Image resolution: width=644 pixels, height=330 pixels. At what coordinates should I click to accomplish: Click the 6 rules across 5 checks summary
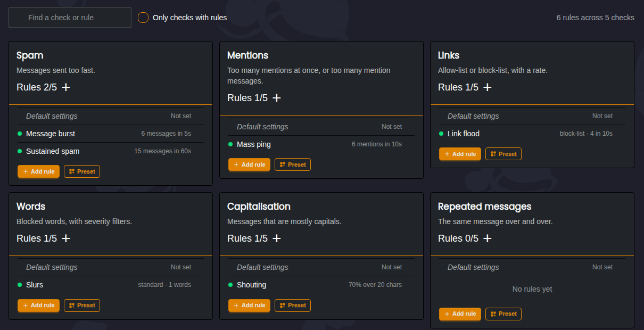coord(596,18)
